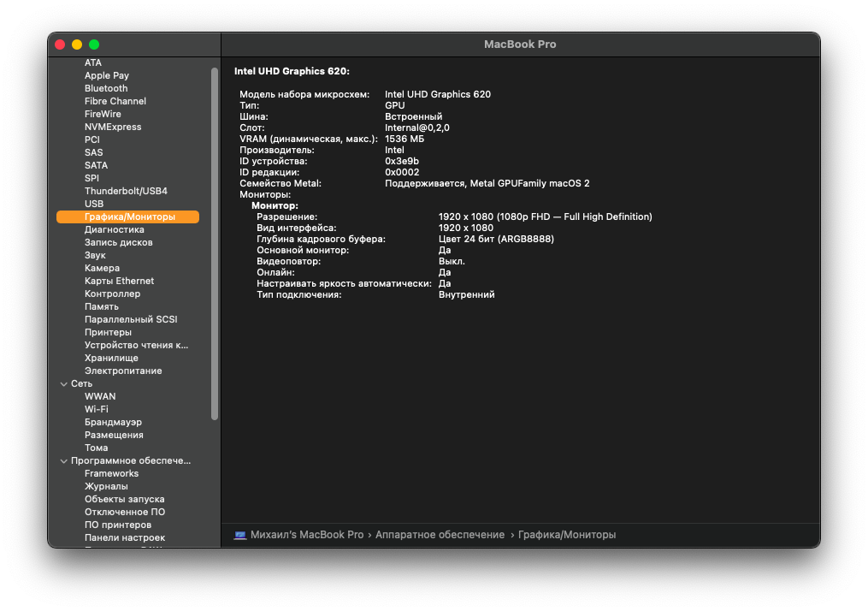Screen dimensions: 868x611
Task: Go to Аппаратное обеспечение breadcrumb
Action: click(440, 535)
